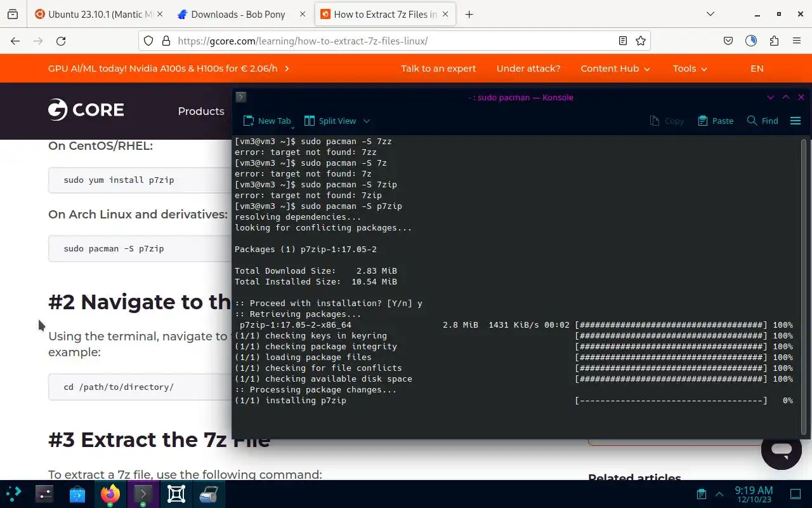Click the URL address field
This screenshot has width=812, height=508.
click(393, 41)
